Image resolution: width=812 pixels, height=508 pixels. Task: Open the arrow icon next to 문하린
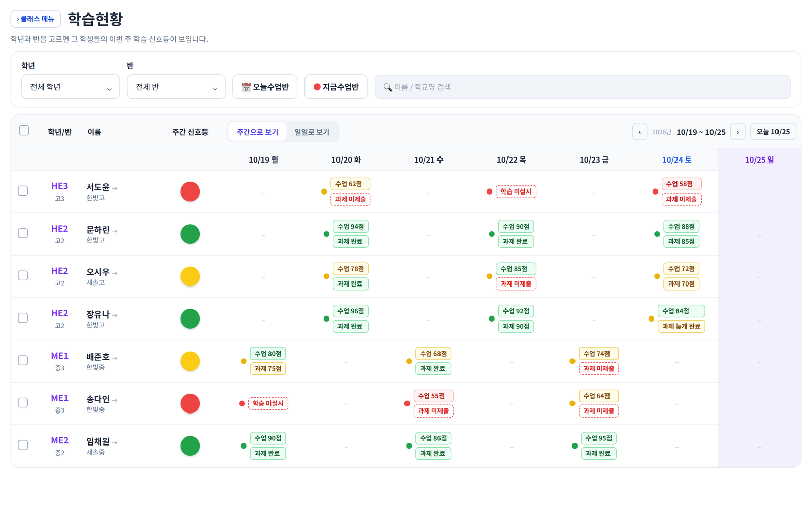[x=115, y=231]
